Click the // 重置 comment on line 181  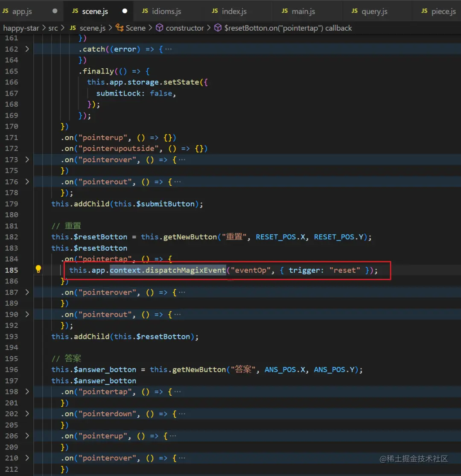(66, 226)
